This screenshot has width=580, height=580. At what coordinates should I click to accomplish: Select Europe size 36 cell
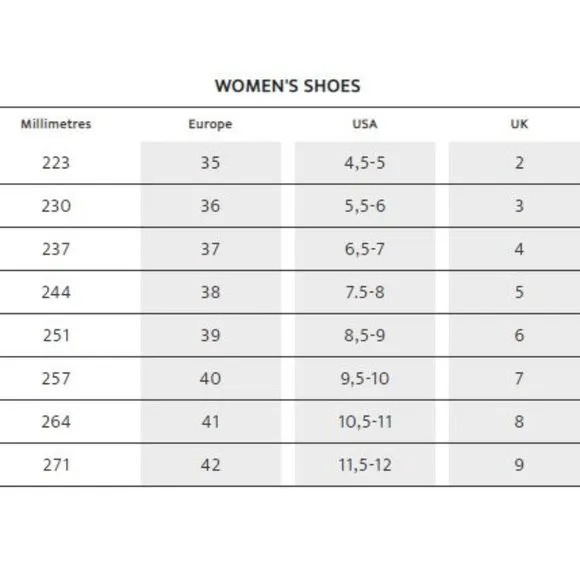point(210,206)
